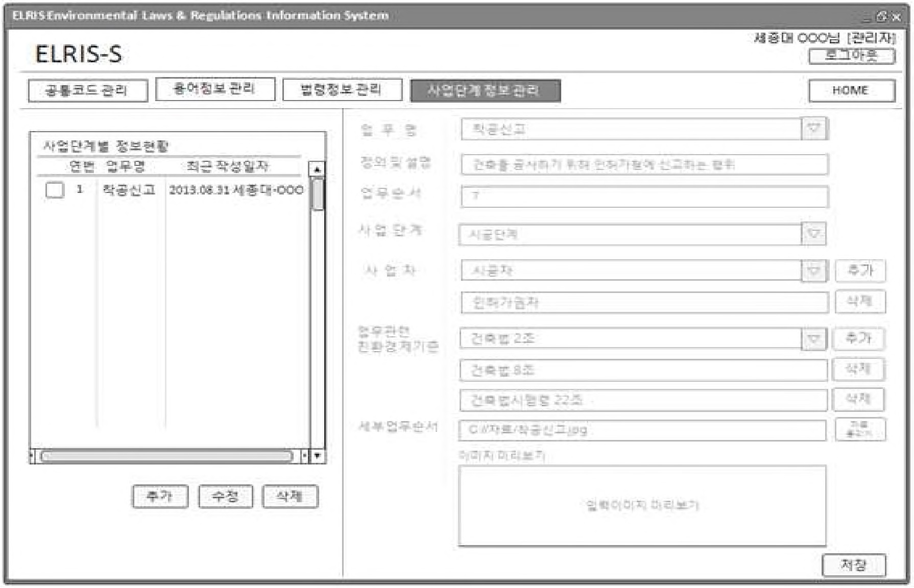Switch to the 용어정보 관리 tab
This screenshot has width=914, height=588.
click(x=215, y=89)
